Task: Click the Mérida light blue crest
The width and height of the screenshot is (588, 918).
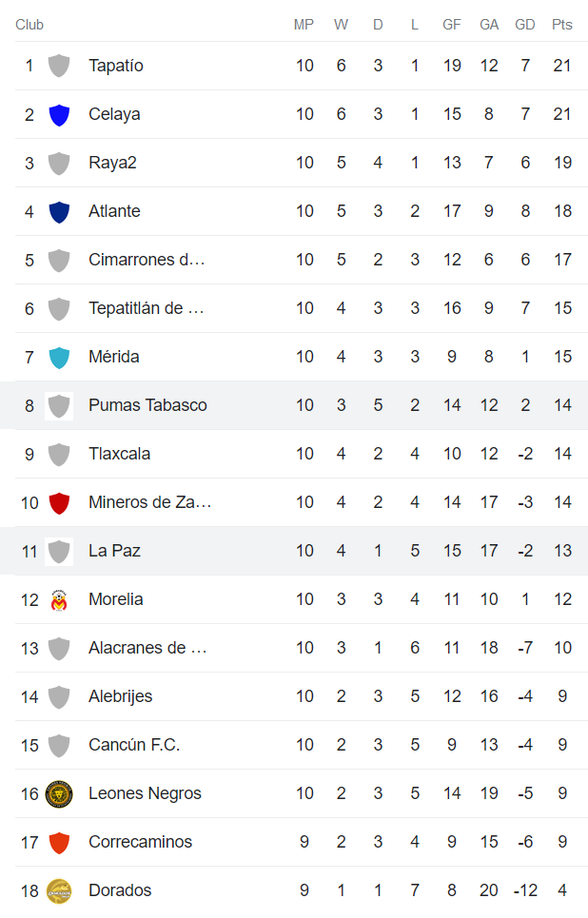Action: 59,358
